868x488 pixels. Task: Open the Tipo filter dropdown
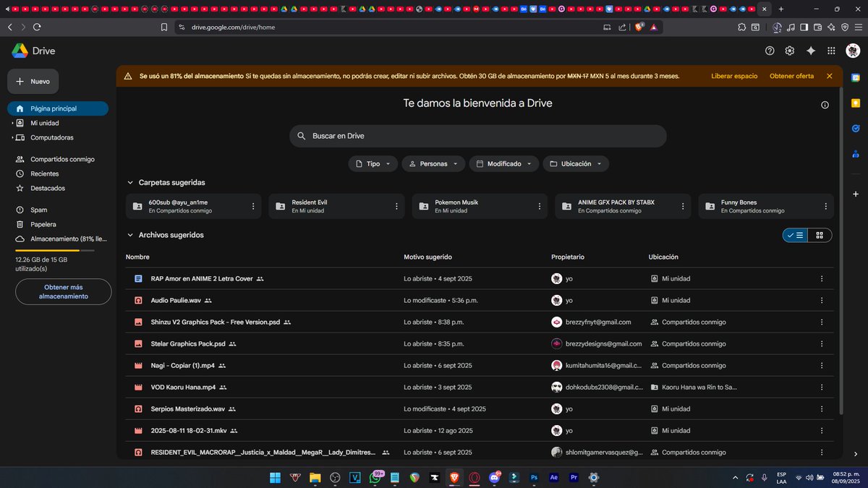373,164
